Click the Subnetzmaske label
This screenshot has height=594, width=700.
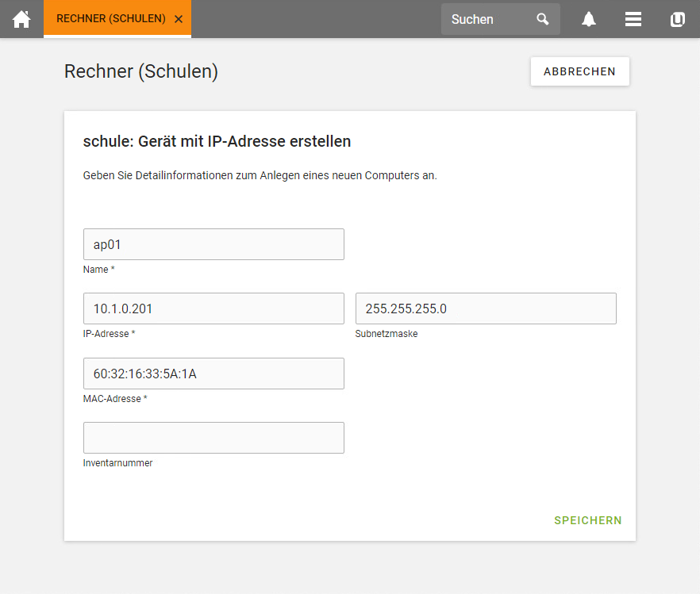coord(387,334)
